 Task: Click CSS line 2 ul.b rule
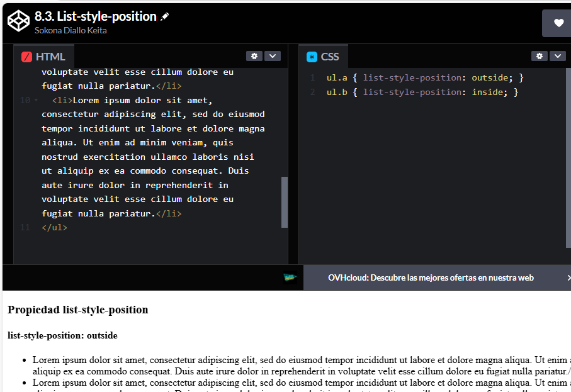422,92
